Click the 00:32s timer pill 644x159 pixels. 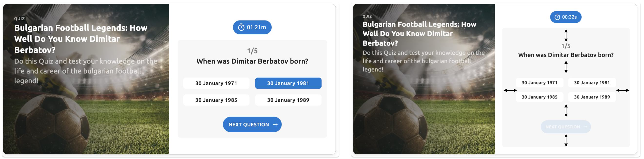tap(565, 17)
